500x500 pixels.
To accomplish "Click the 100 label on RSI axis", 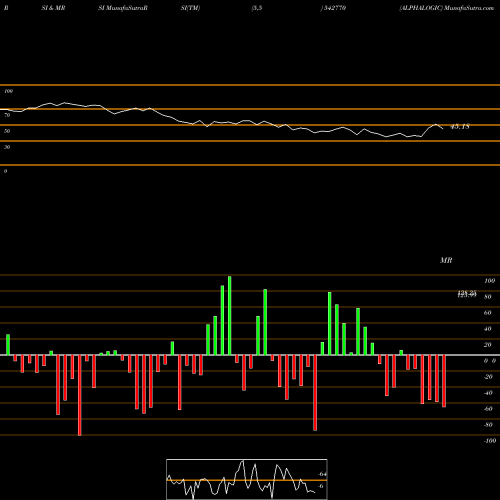I will 9,91.
